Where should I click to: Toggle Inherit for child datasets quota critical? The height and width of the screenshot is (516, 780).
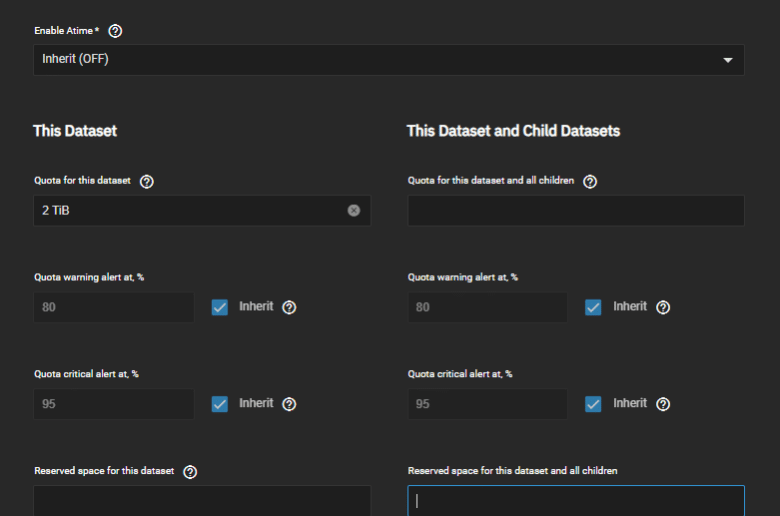click(593, 404)
